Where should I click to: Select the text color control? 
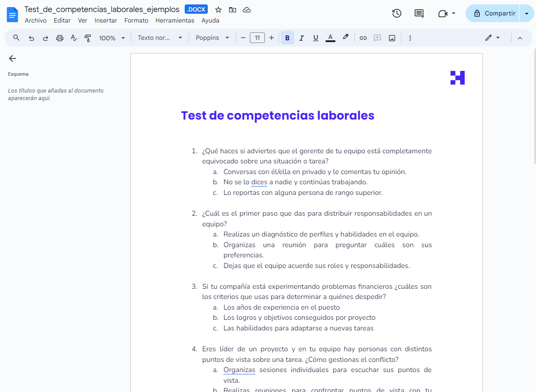click(330, 38)
